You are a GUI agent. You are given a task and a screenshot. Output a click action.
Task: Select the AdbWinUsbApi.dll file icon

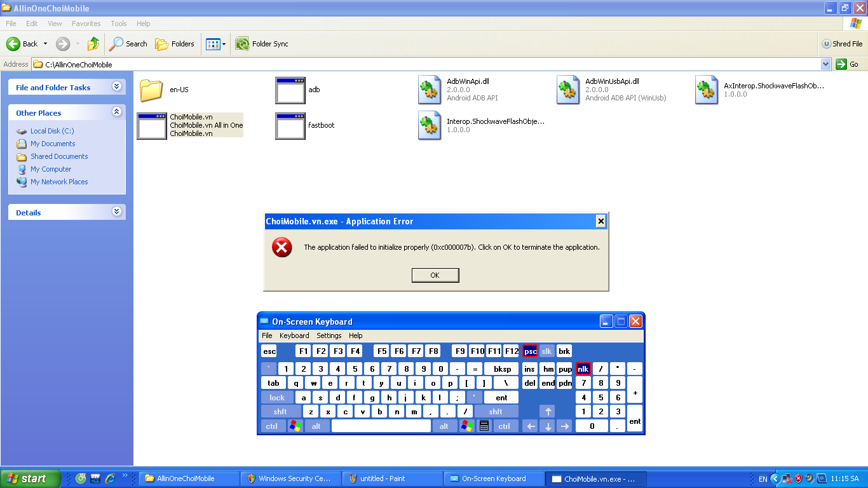click(x=569, y=90)
